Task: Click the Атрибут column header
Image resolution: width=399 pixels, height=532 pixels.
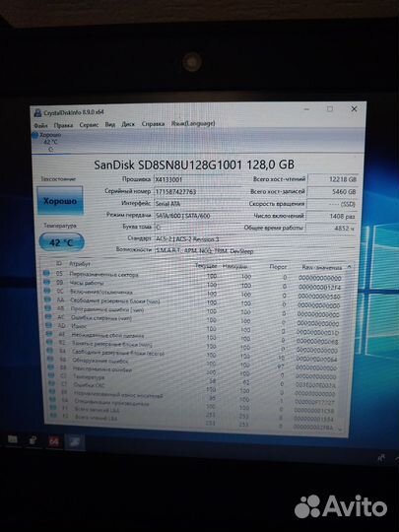Action: (80, 264)
